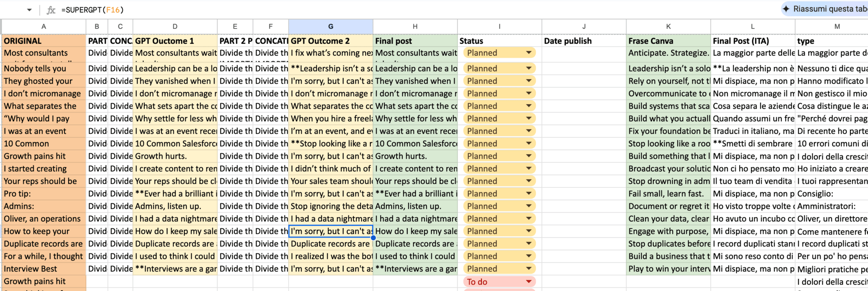Image resolution: width=868 pixels, height=291 pixels.
Task: Click the selected cell fill handle
Action: [x=373, y=238]
